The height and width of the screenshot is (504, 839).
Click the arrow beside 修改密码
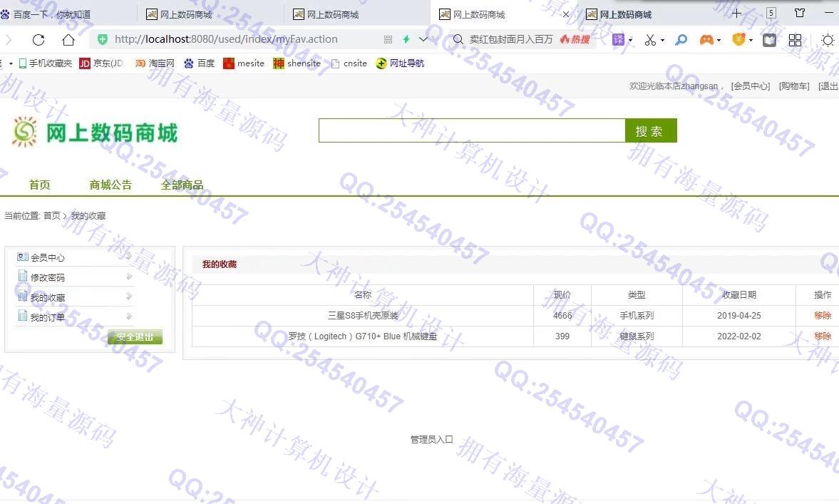click(129, 277)
